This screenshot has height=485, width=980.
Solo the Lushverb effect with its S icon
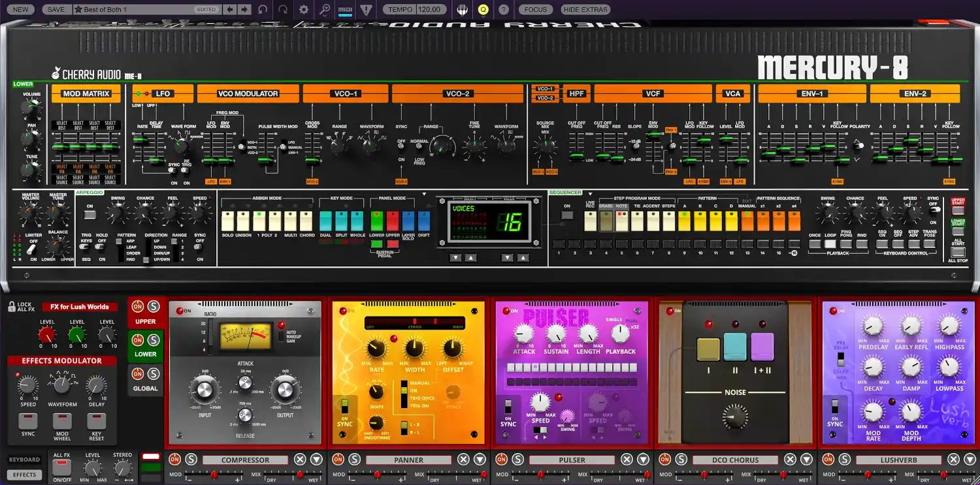[843, 459]
